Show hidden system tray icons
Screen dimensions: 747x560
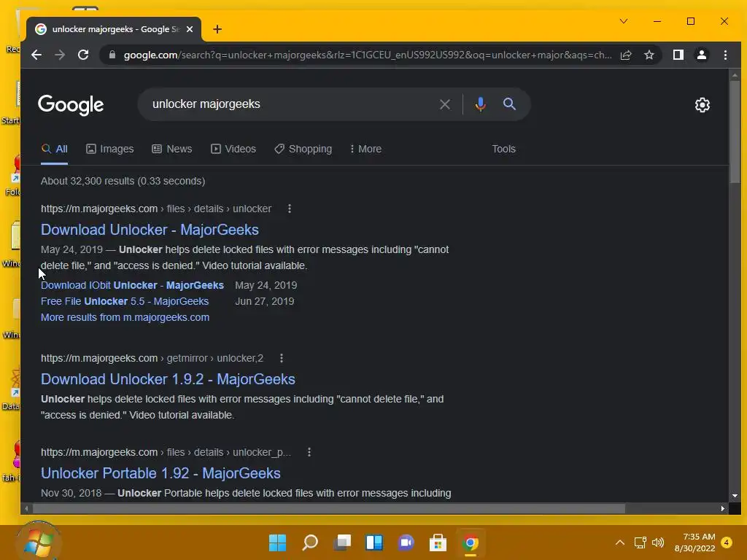point(620,542)
